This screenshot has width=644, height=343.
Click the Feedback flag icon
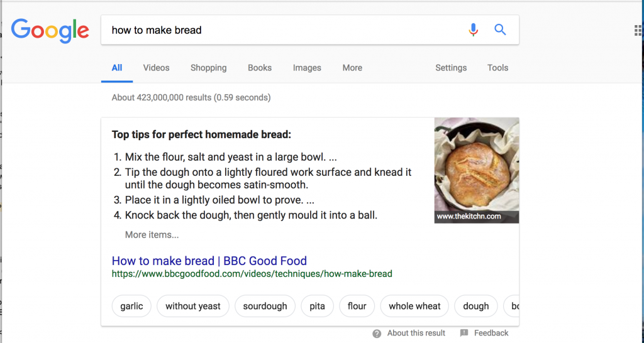(464, 333)
